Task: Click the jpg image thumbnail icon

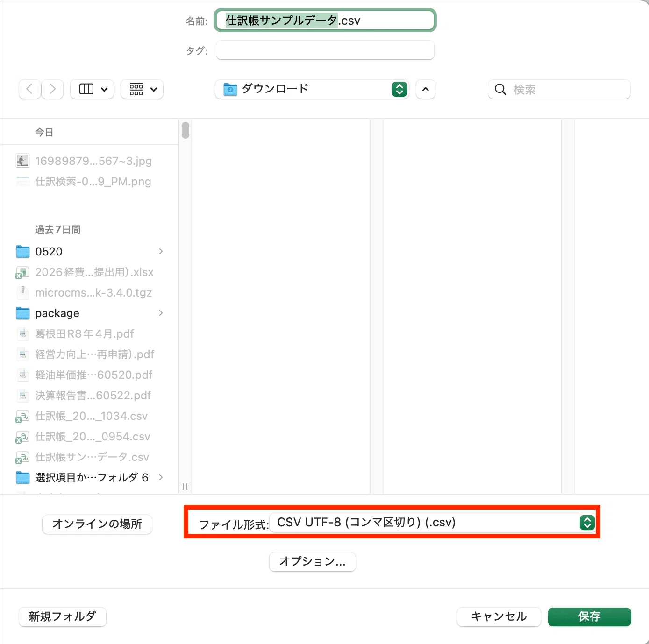Action: pos(22,161)
